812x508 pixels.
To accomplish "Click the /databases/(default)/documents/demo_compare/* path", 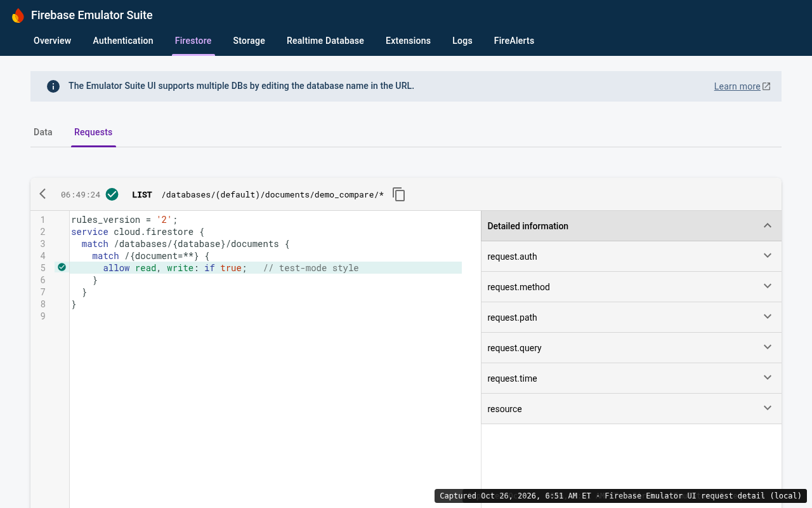I will pyautogui.click(x=273, y=195).
